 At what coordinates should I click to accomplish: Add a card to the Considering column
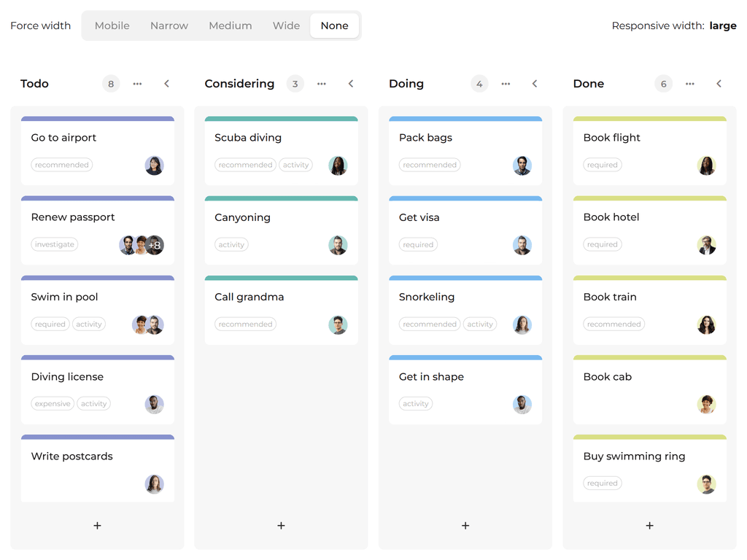[x=281, y=525]
